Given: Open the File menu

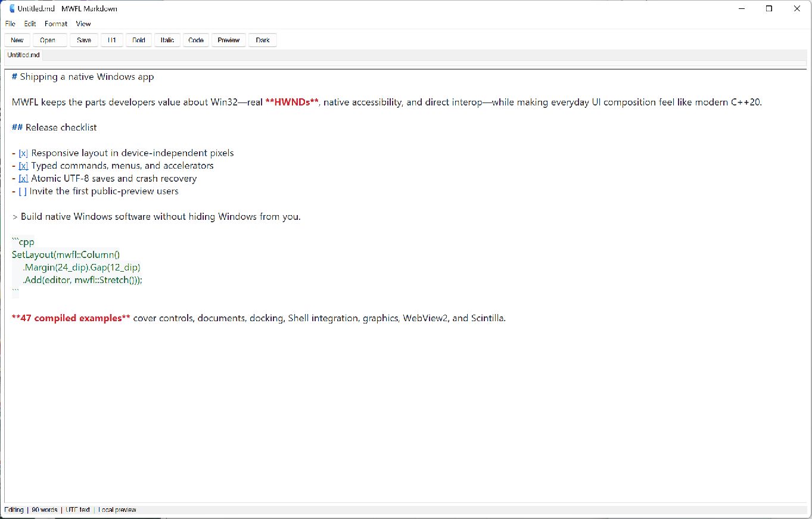Looking at the screenshot, I should click(x=10, y=24).
